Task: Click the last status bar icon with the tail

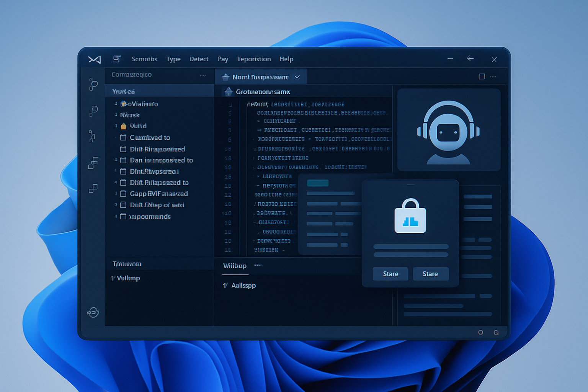Action: coord(496,332)
